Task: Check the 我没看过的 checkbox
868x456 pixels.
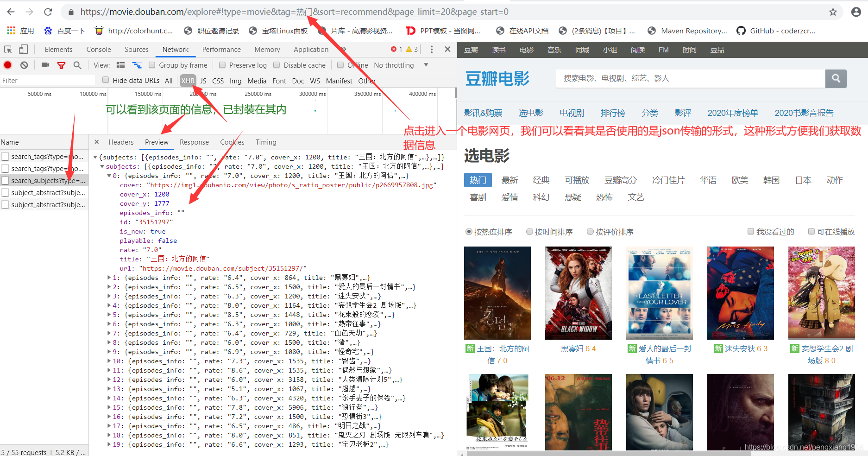Action: (751, 231)
